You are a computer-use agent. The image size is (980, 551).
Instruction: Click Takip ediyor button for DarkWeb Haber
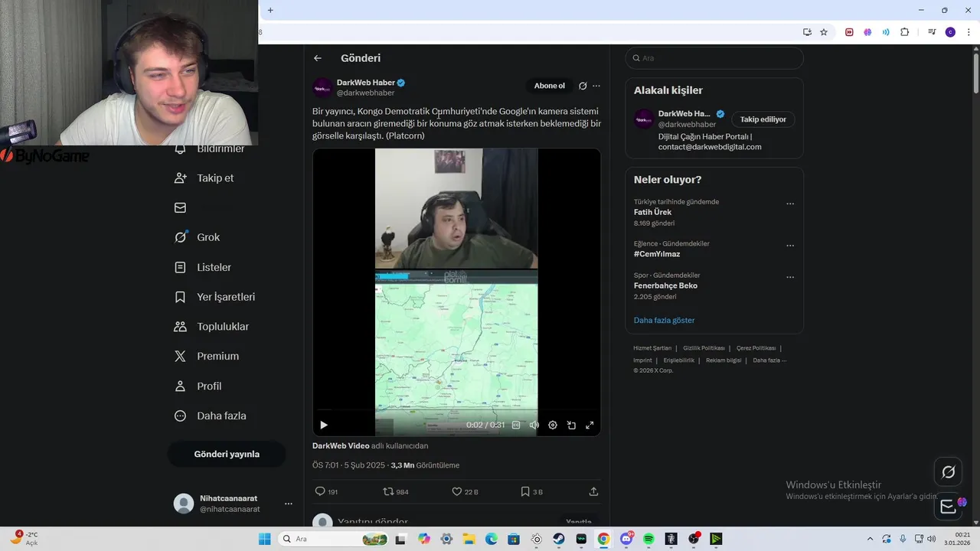pos(763,119)
